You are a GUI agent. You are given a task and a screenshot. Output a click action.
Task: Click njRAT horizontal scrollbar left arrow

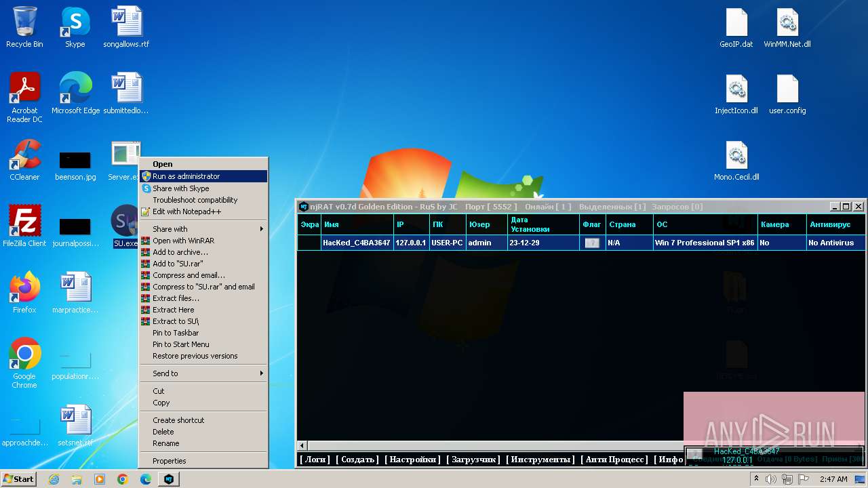click(303, 446)
